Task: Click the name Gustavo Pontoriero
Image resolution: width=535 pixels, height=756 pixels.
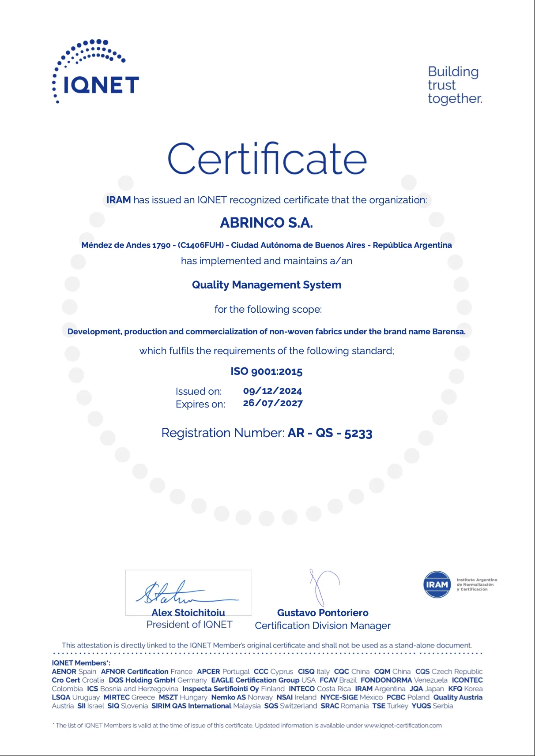Action: pos(323,613)
